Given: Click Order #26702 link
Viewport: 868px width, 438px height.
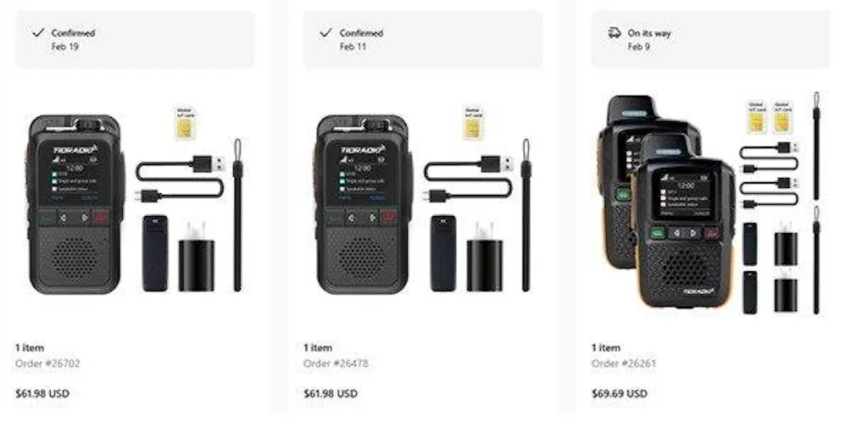Looking at the screenshot, I should 47,363.
